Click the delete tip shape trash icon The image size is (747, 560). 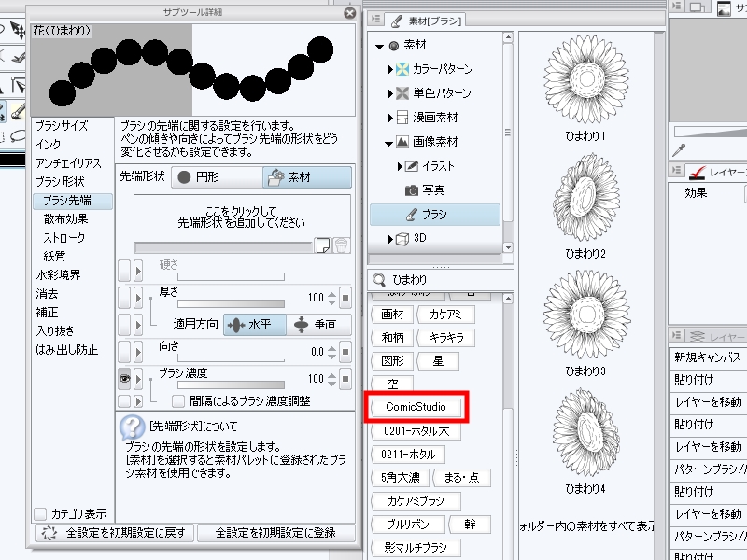tap(342, 245)
